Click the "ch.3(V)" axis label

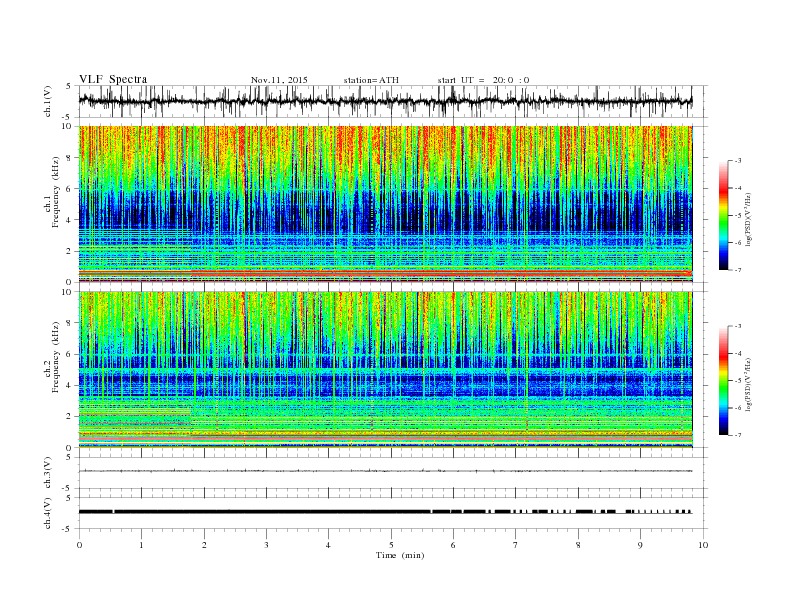pos(48,473)
